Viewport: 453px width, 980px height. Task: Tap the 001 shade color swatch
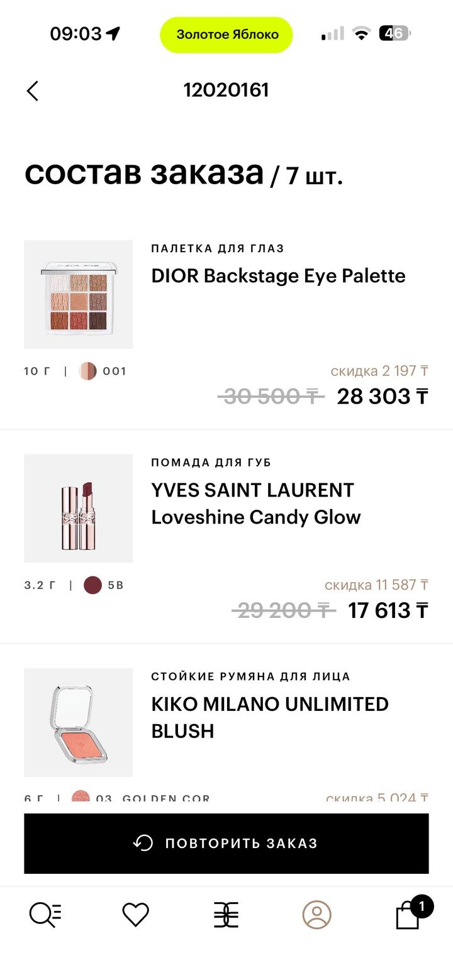(x=87, y=372)
